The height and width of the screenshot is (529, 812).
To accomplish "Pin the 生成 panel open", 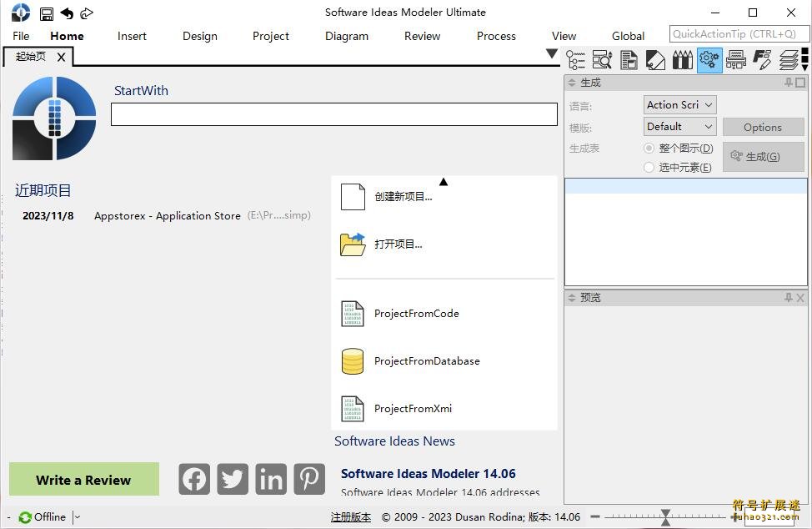I will (x=787, y=82).
